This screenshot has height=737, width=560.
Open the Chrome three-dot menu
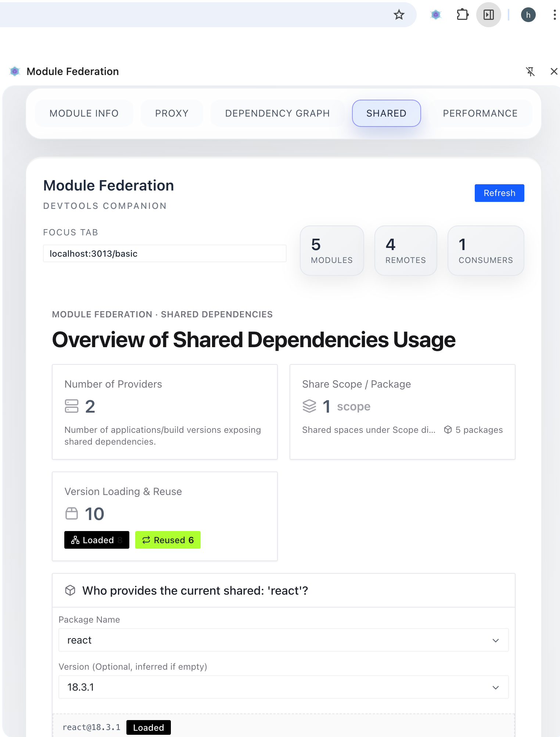(554, 15)
